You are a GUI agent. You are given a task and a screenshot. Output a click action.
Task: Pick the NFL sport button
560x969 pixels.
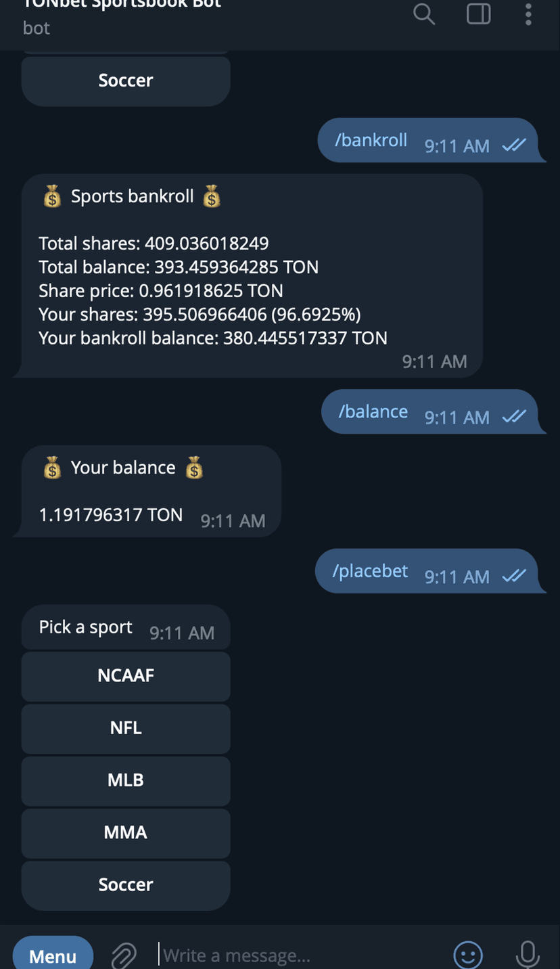click(x=126, y=728)
